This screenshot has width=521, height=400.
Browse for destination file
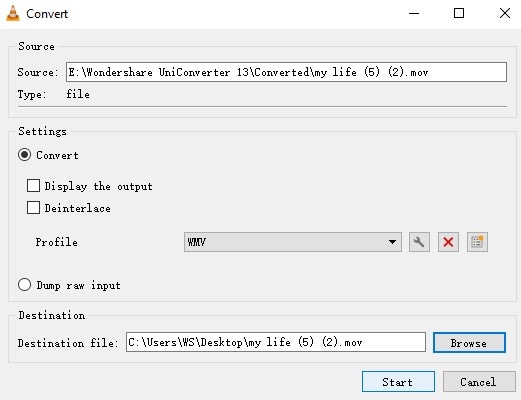pyautogui.click(x=469, y=343)
